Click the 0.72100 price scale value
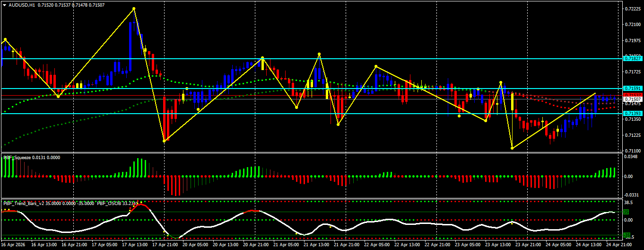 coord(633,25)
